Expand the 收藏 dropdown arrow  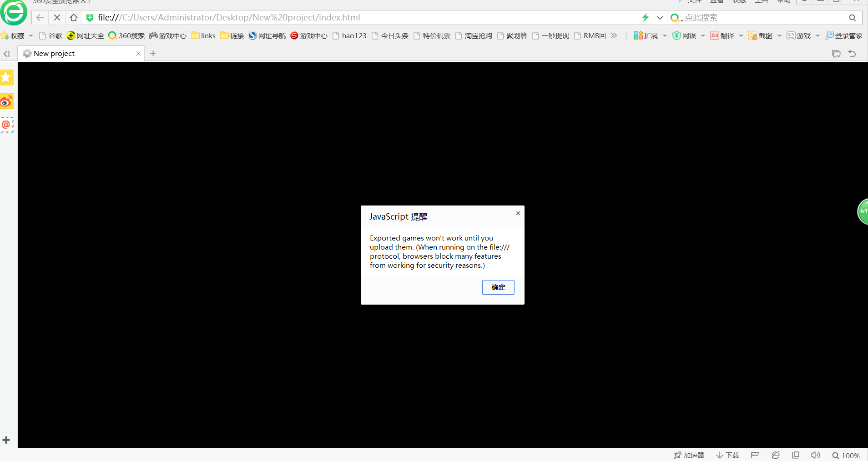pos(31,35)
